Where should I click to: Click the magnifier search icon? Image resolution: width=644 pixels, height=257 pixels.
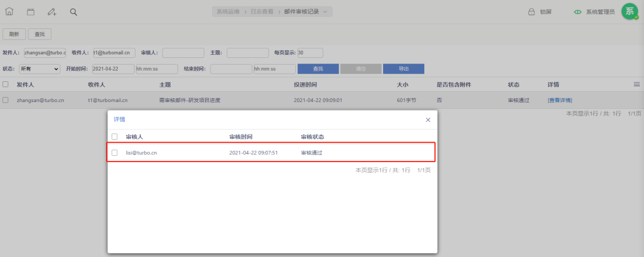74,12
